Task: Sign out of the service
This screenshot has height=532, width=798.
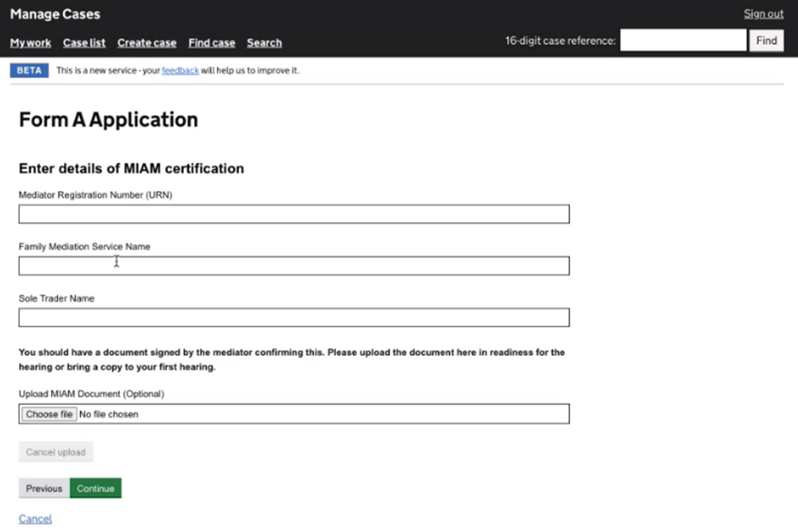Action: [x=763, y=14]
